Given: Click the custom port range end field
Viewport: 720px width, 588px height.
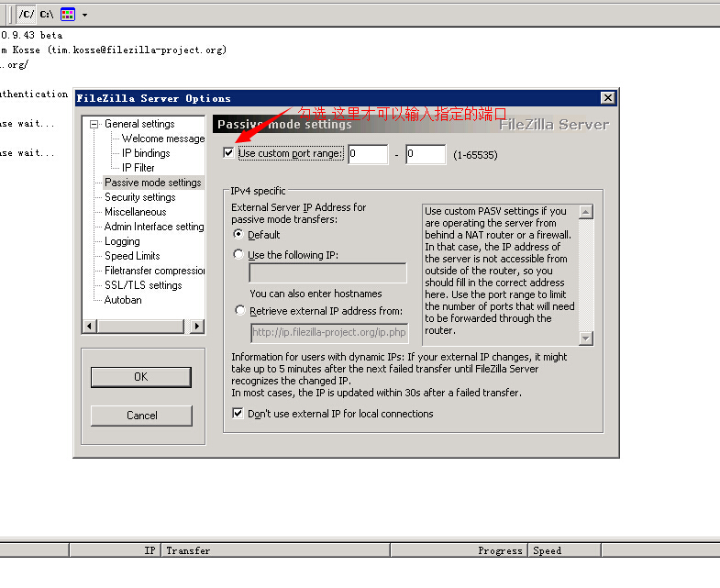Looking at the screenshot, I should pyautogui.click(x=426, y=154).
